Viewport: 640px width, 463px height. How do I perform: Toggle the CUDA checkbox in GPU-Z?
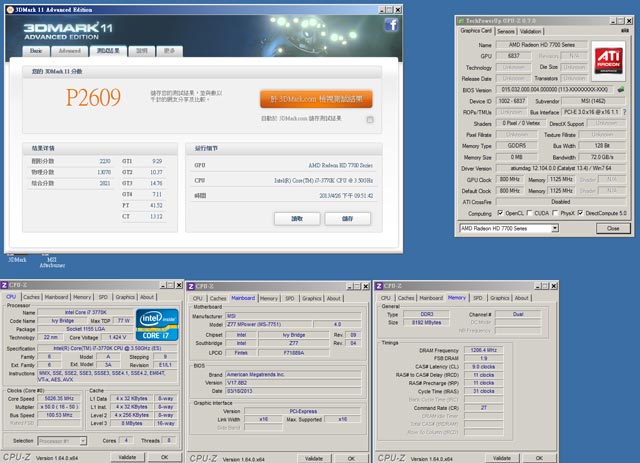(529, 213)
